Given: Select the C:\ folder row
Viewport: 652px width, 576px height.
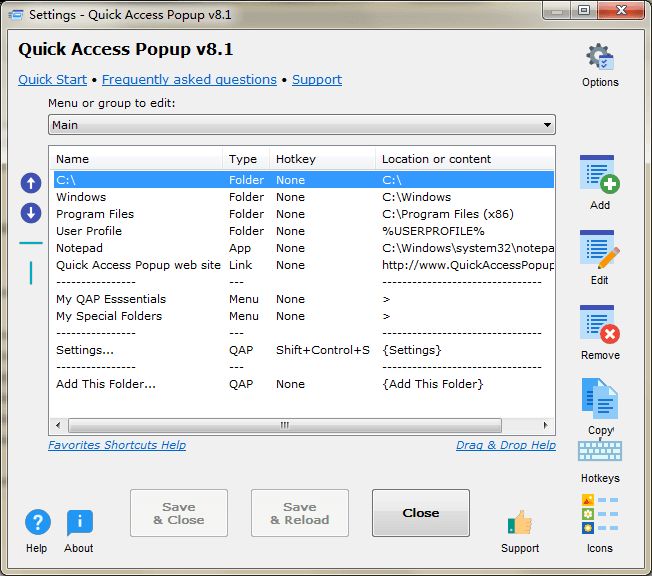Looking at the screenshot, I should tap(304, 180).
